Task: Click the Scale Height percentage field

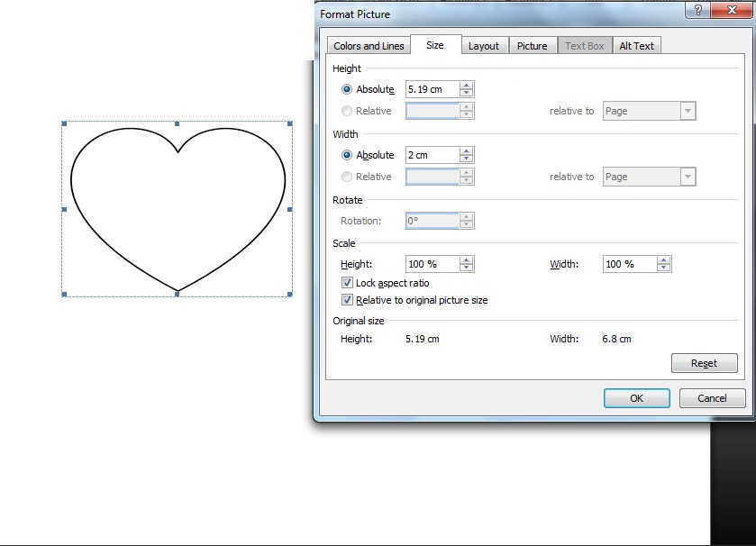Action: [432, 264]
